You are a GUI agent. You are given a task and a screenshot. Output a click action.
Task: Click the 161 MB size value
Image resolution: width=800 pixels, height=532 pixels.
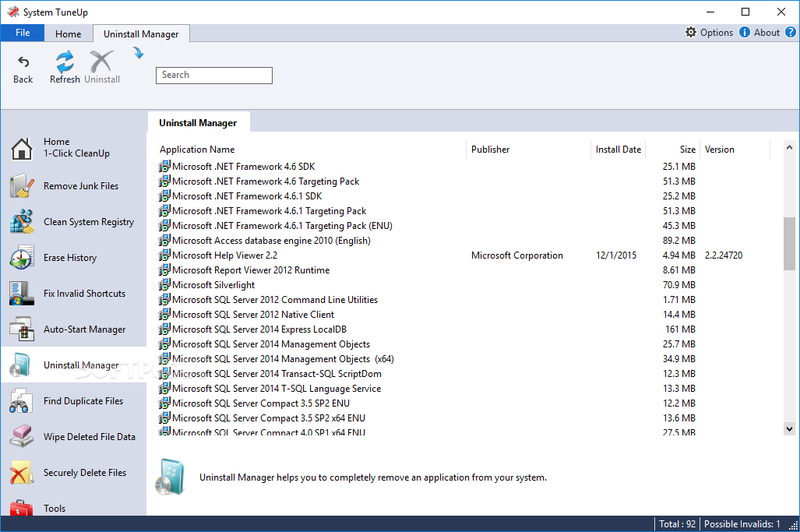680,329
